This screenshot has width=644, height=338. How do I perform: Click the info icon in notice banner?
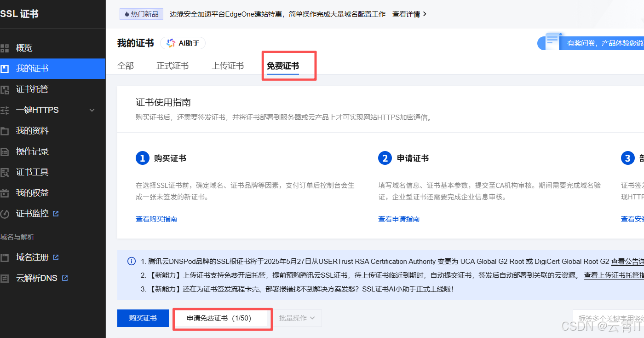[132, 262]
